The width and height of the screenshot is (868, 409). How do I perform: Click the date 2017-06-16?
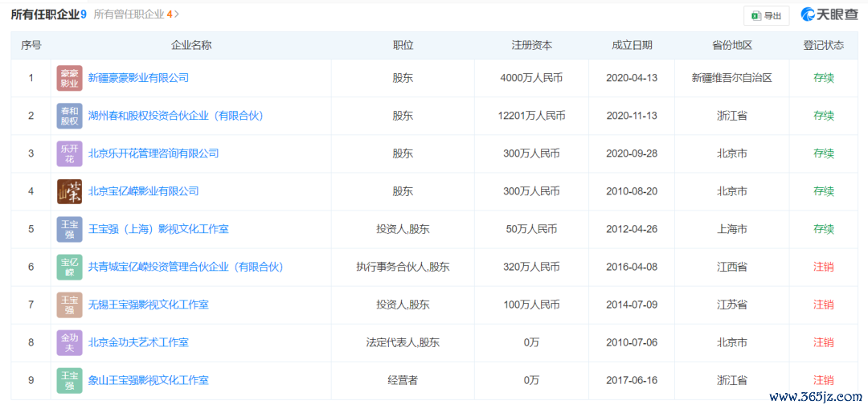pyautogui.click(x=633, y=380)
